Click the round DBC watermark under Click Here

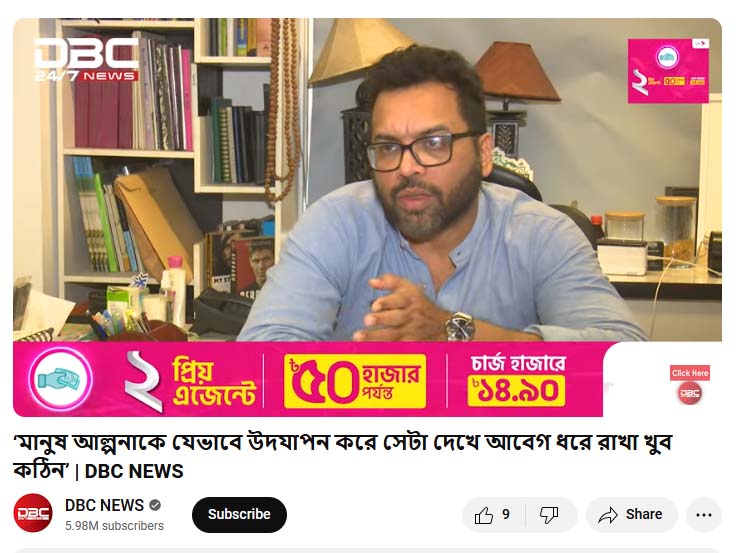(x=690, y=393)
